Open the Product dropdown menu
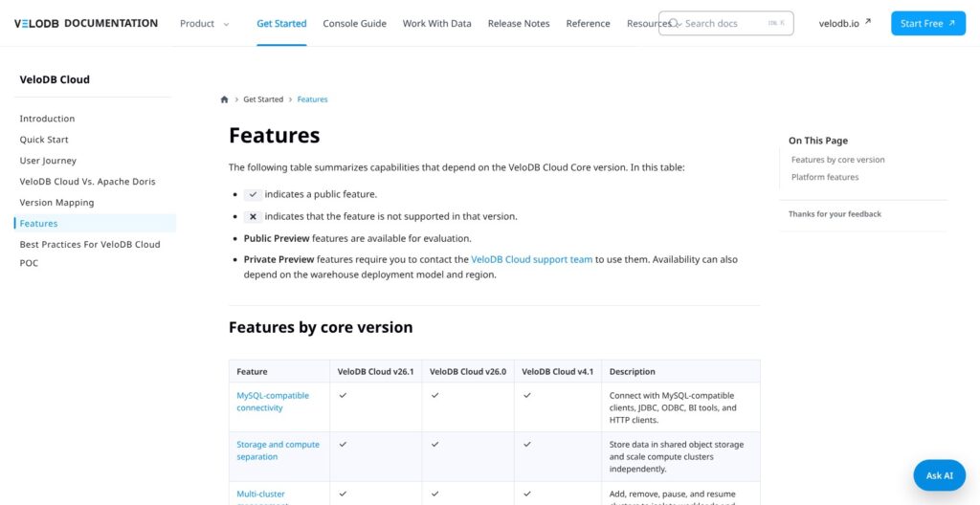Screen dimensions: 980x505 pos(205,23)
